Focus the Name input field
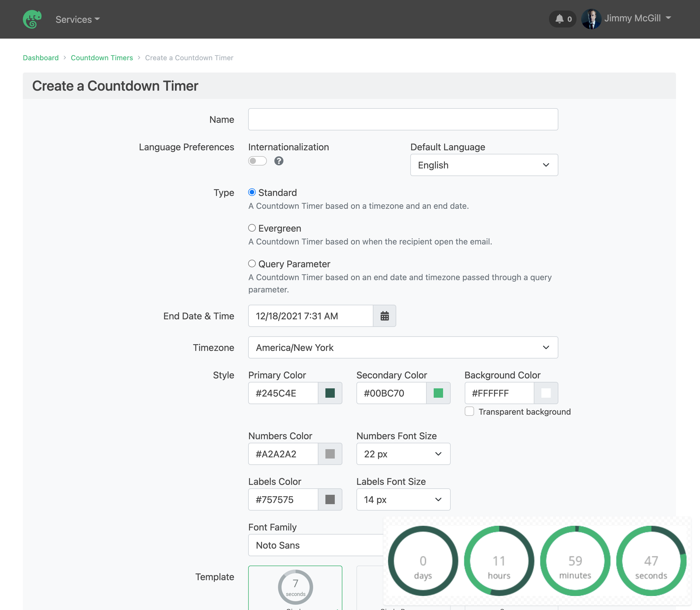Screen dimensions: 700x610 click(403, 120)
